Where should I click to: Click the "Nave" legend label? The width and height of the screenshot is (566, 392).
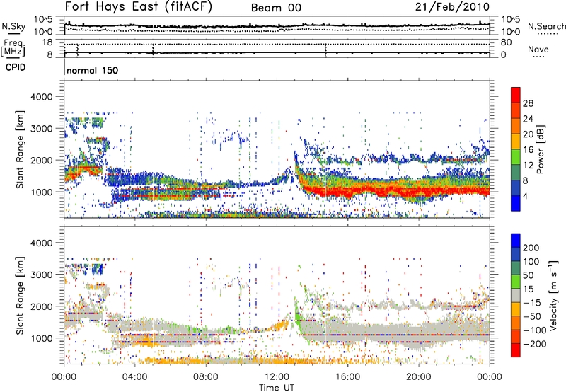pos(538,49)
